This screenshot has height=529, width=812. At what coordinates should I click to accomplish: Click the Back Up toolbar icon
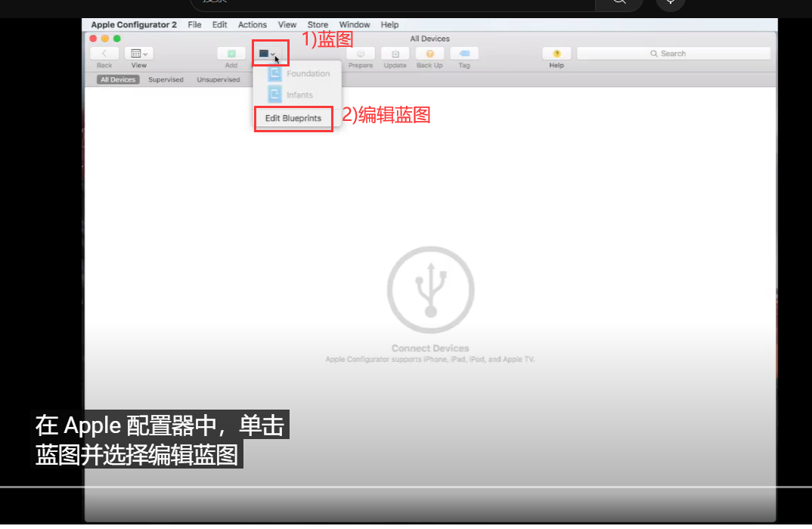tap(429, 54)
